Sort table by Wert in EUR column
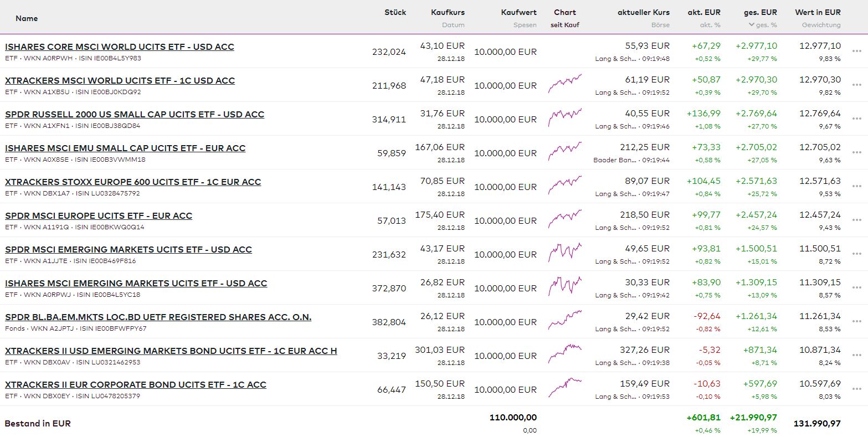 [818, 12]
